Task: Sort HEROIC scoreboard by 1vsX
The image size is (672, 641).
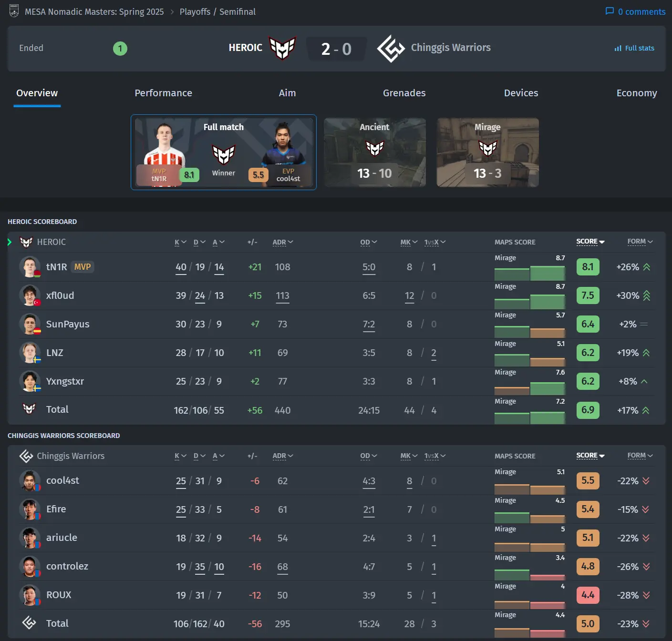Action: (x=435, y=242)
